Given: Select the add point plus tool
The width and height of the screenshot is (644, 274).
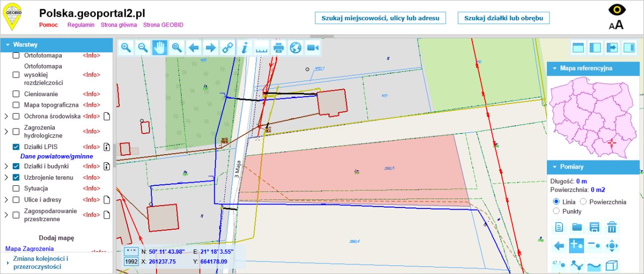Looking at the screenshot, I should point(577,246).
